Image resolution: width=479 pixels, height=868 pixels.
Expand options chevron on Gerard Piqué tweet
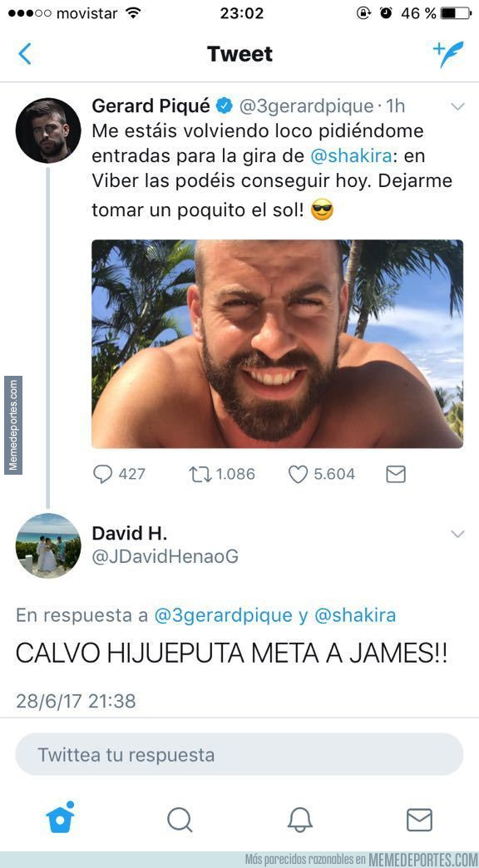[x=457, y=106]
